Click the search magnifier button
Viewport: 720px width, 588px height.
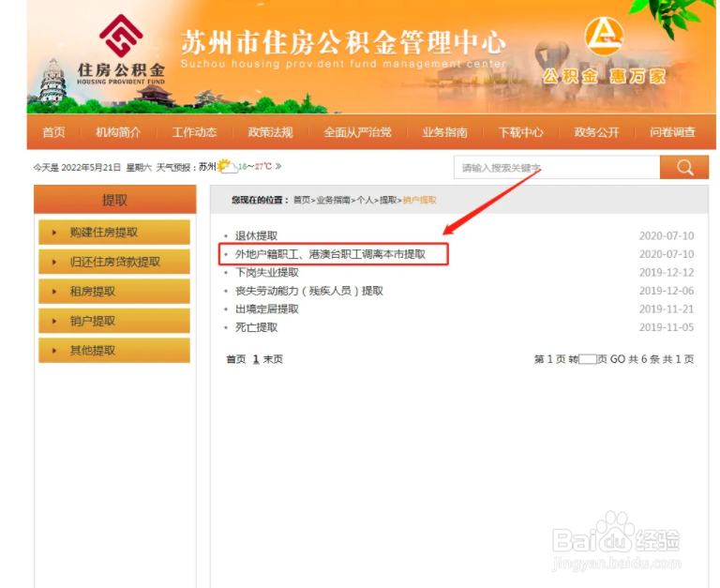(684, 167)
